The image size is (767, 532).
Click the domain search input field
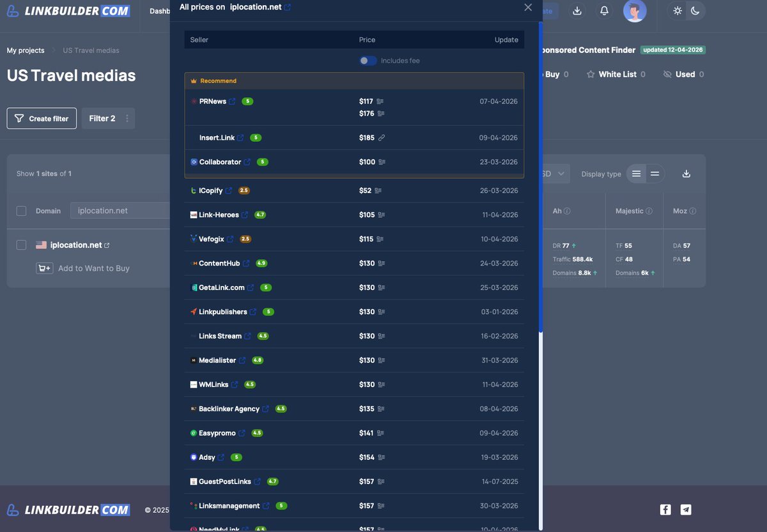point(120,211)
